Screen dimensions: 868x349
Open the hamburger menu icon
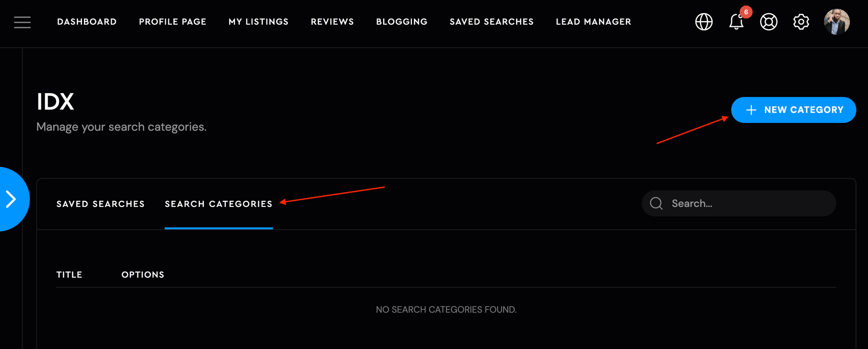(22, 22)
